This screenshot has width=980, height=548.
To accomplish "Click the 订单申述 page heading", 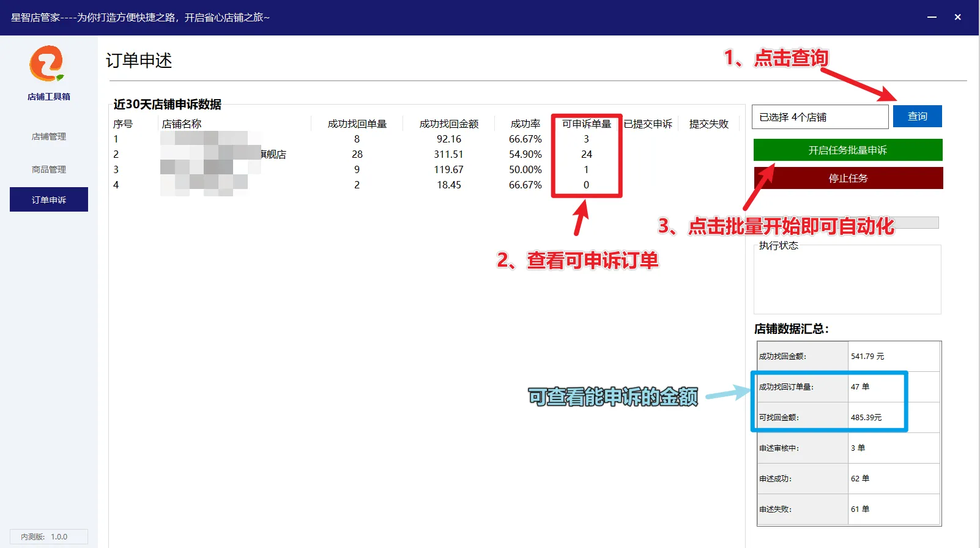I will click(139, 60).
